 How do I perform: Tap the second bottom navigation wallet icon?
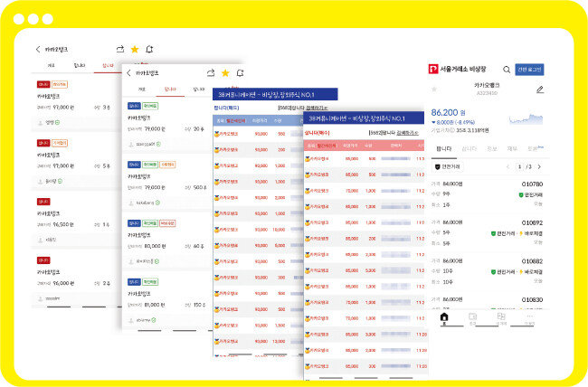click(472, 318)
